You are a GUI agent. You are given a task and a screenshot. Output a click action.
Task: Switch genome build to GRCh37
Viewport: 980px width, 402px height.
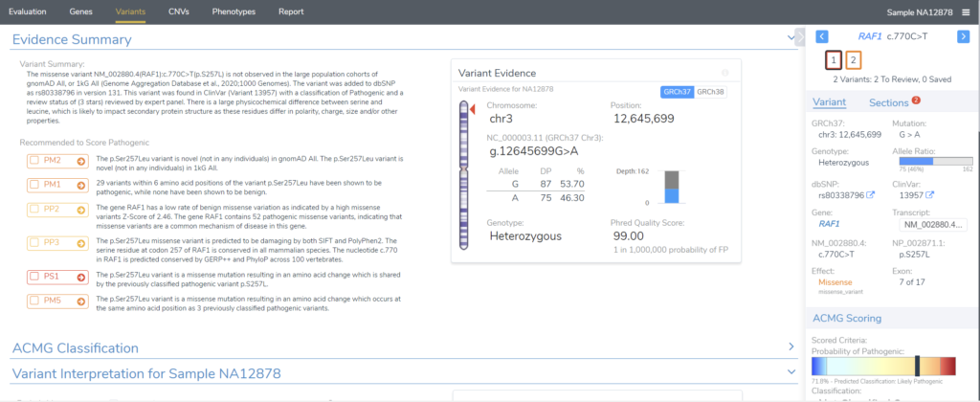pos(677,92)
